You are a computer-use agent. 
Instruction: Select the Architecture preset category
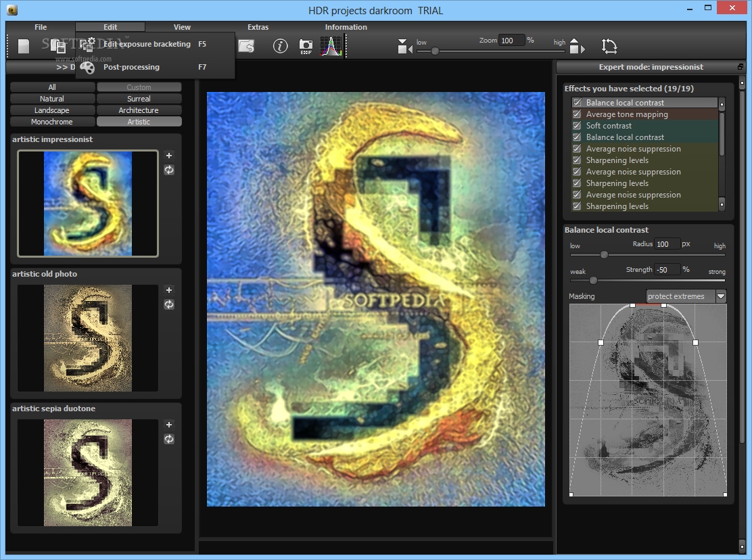coord(139,110)
